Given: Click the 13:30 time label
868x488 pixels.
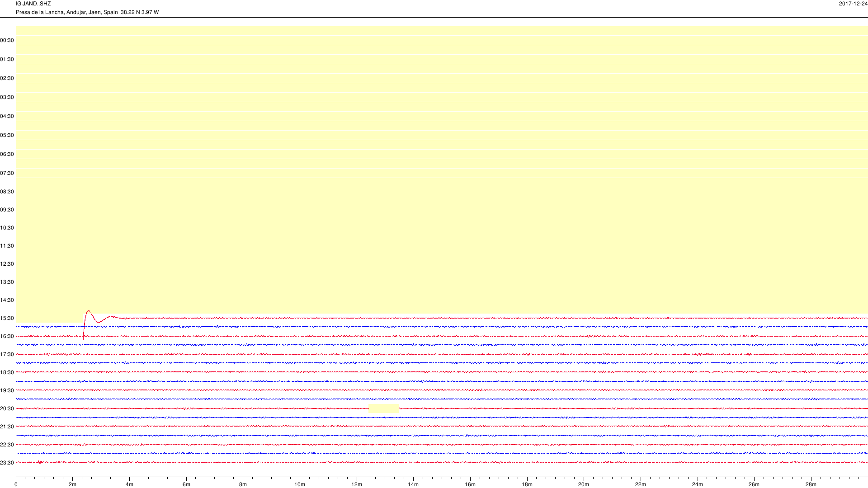Looking at the screenshot, I should [7, 282].
